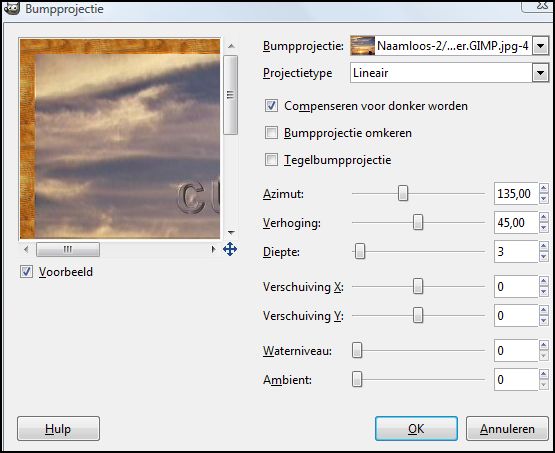Screen dimensions: 555x453
Task: Click the Verschuiving Y value field
Action: click(516, 315)
